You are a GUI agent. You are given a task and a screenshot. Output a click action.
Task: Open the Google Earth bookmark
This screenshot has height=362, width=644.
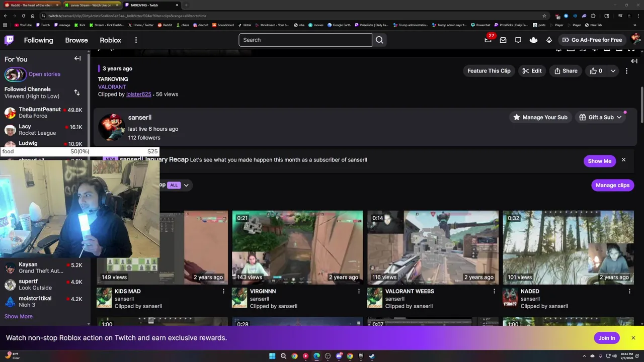tap(339, 25)
